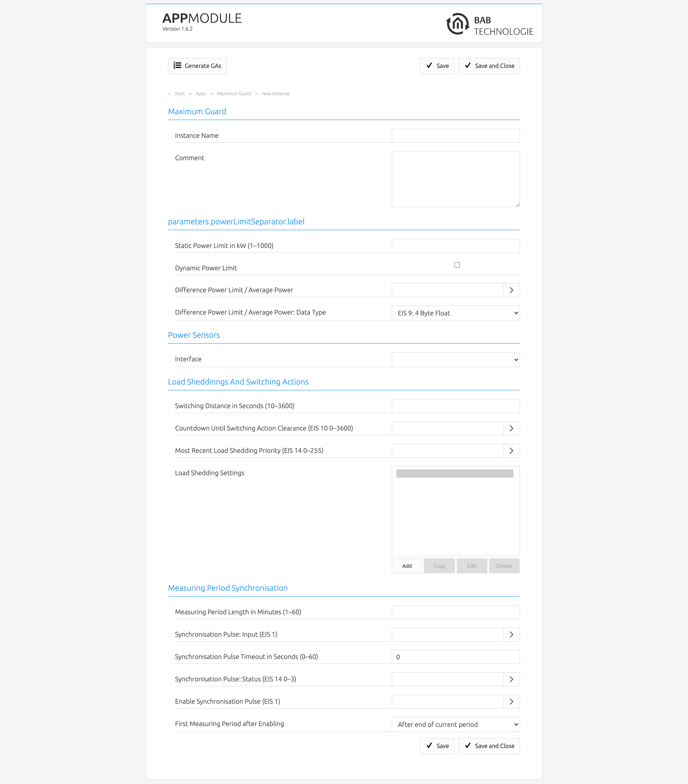Open arrow next to Countdown Until Switching Action
The height and width of the screenshot is (784, 688).
tap(511, 428)
